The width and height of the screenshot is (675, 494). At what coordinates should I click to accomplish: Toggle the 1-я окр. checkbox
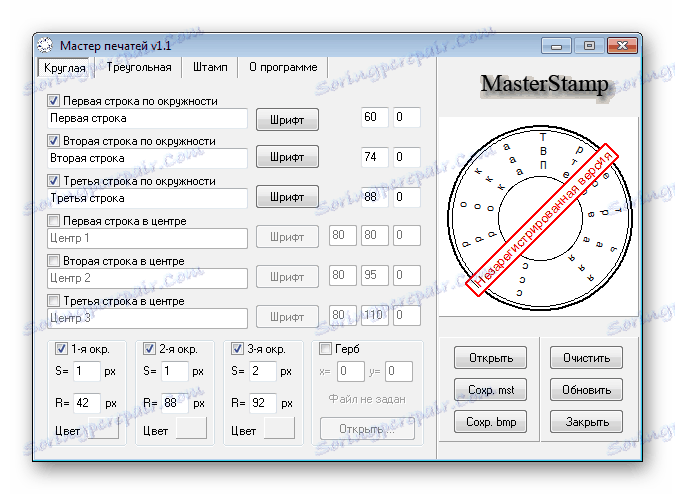(x=62, y=349)
